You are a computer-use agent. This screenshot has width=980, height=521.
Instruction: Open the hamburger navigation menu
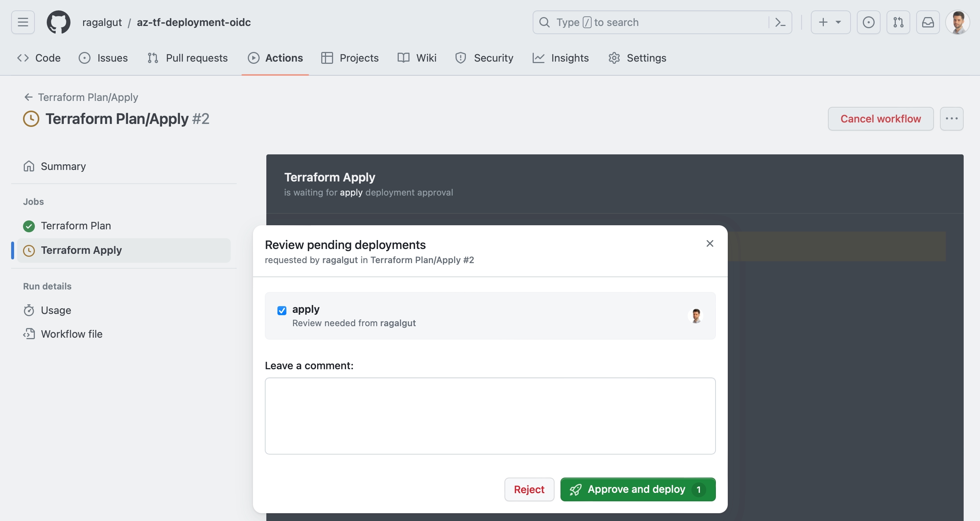coord(23,22)
